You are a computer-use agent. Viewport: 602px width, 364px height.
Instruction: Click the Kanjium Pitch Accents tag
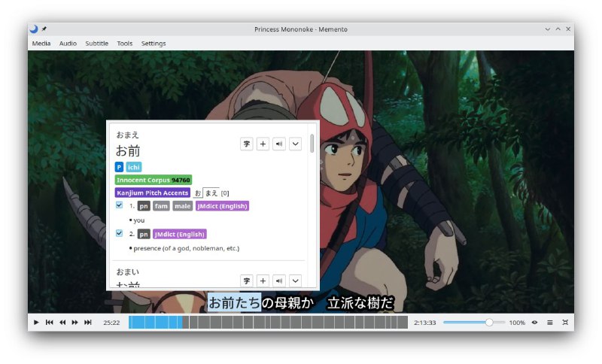point(153,193)
